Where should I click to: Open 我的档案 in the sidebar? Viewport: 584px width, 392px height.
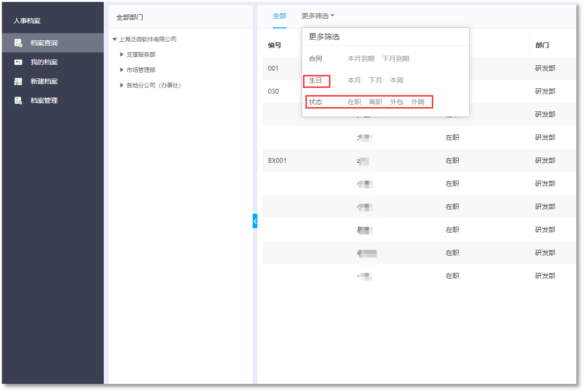[x=52, y=62]
